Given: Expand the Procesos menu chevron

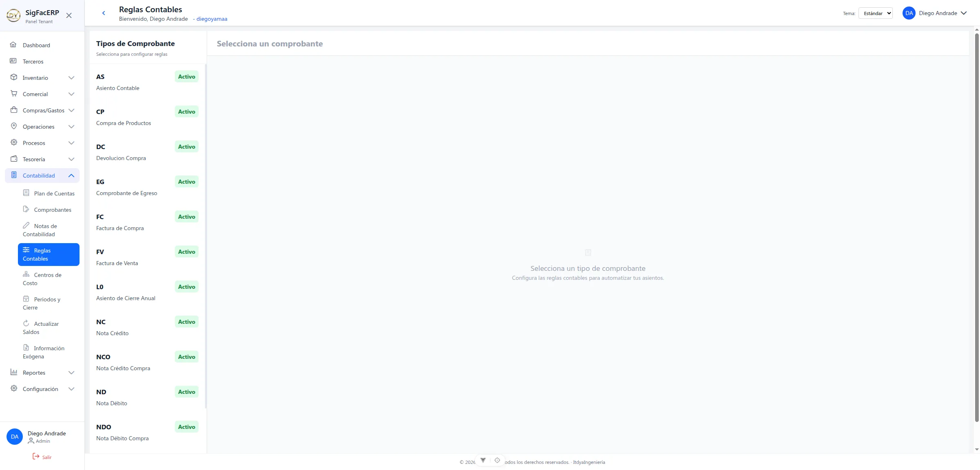Looking at the screenshot, I should coord(71,143).
